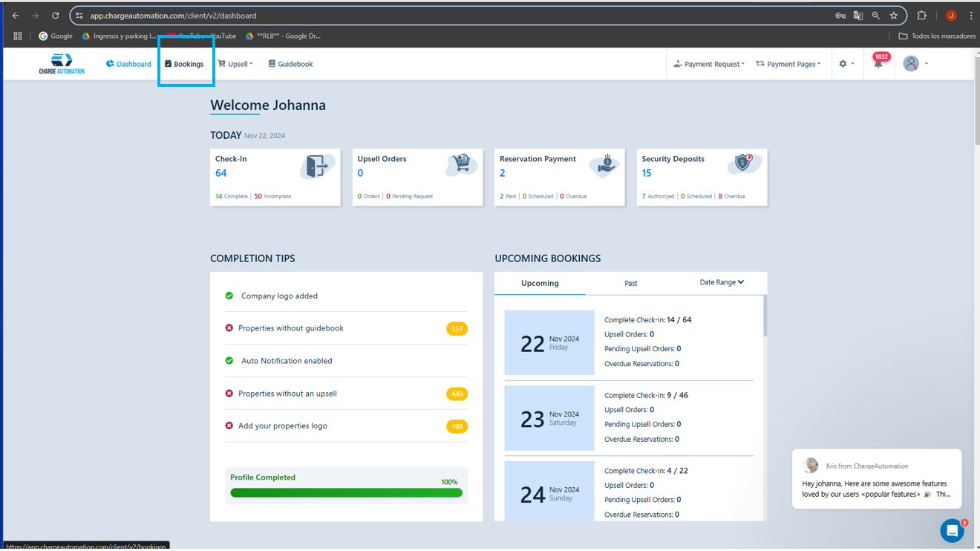
Task: Click green check next to Company logo added
Action: point(229,296)
